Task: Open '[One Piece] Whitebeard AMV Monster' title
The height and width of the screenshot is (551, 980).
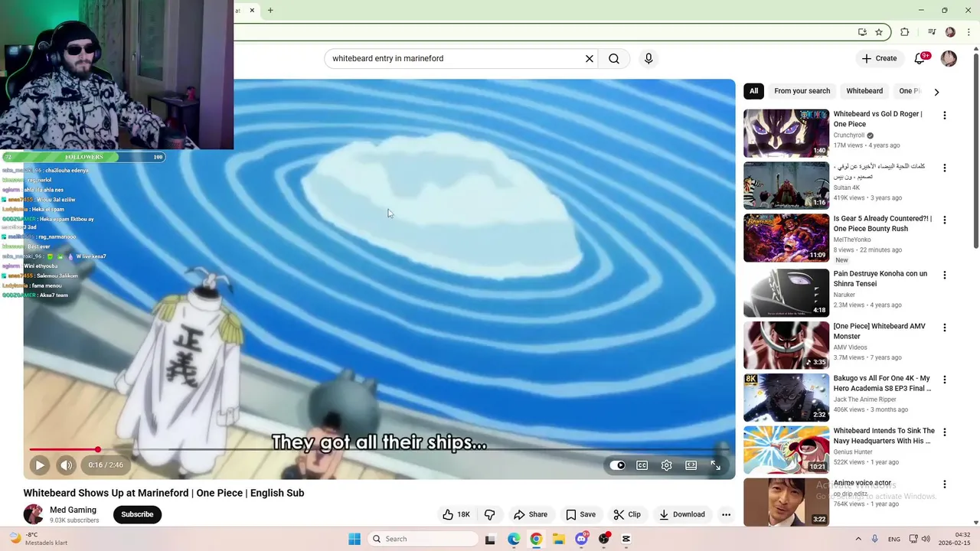Action: (880, 331)
